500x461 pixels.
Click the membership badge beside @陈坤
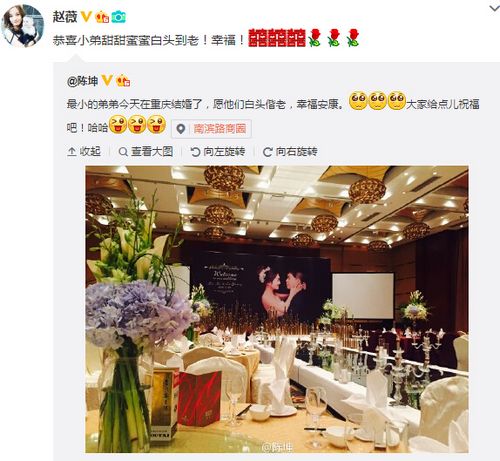123,81
